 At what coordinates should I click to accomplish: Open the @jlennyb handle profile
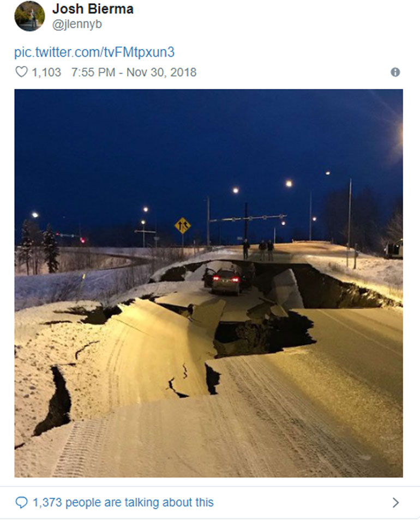77,24
